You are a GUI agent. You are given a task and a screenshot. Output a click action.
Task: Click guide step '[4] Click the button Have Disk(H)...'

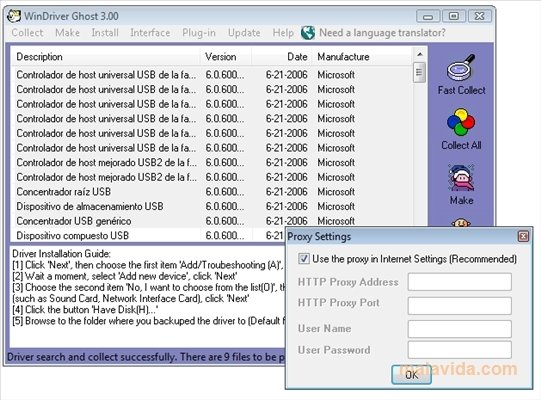coord(85,310)
